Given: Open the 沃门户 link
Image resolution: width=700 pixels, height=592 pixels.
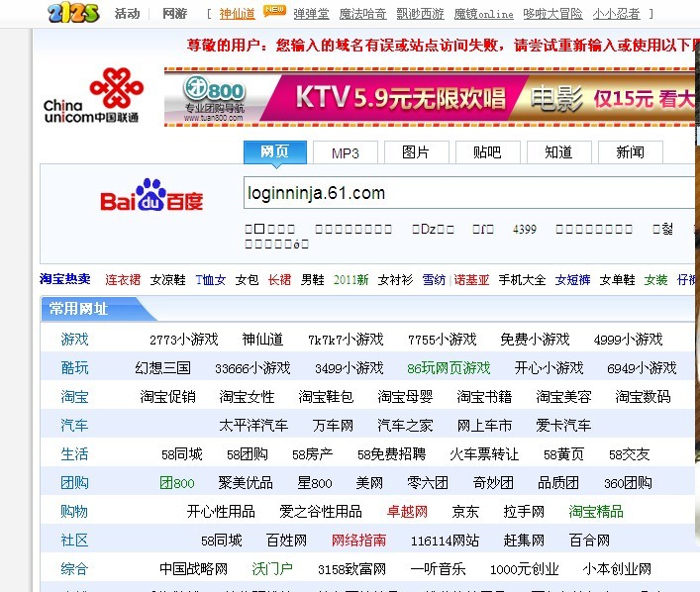Looking at the screenshot, I should (x=272, y=569).
